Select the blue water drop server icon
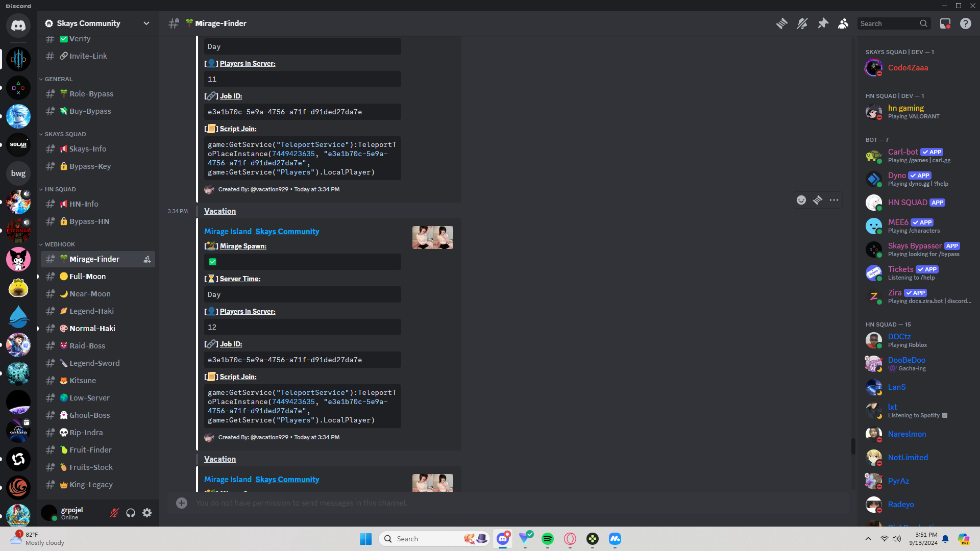The image size is (980, 551). pyautogui.click(x=18, y=316)
